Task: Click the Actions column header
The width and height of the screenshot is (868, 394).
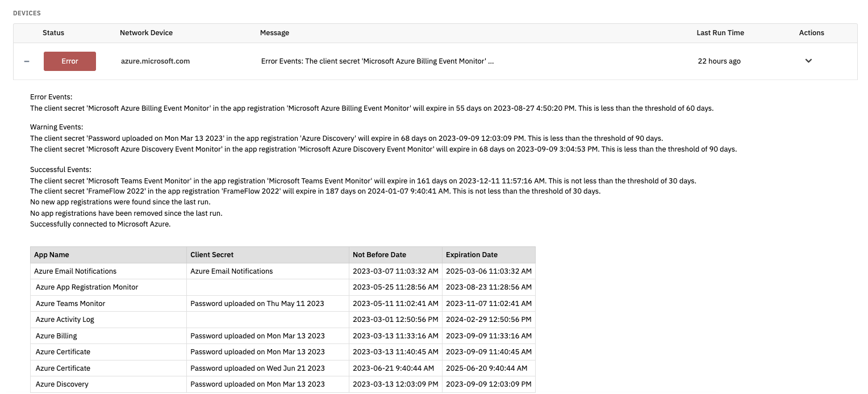Action: click(x=811, y=33)
